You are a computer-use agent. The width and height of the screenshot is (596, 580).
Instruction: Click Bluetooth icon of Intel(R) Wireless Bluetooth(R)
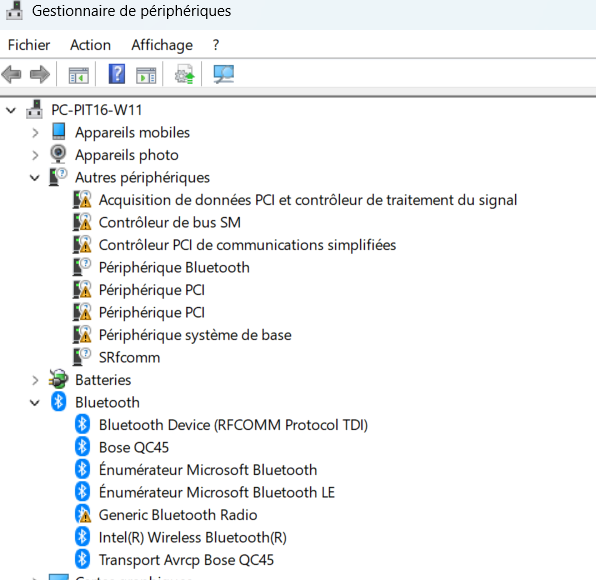82,537
